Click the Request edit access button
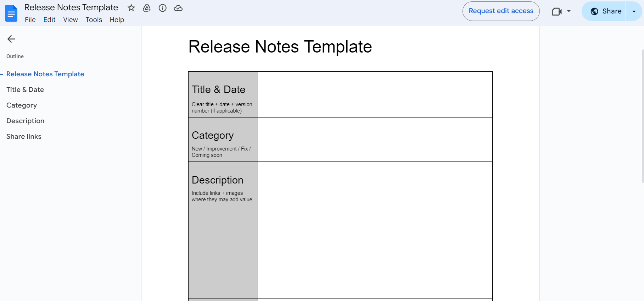 (x=501, y=11)
